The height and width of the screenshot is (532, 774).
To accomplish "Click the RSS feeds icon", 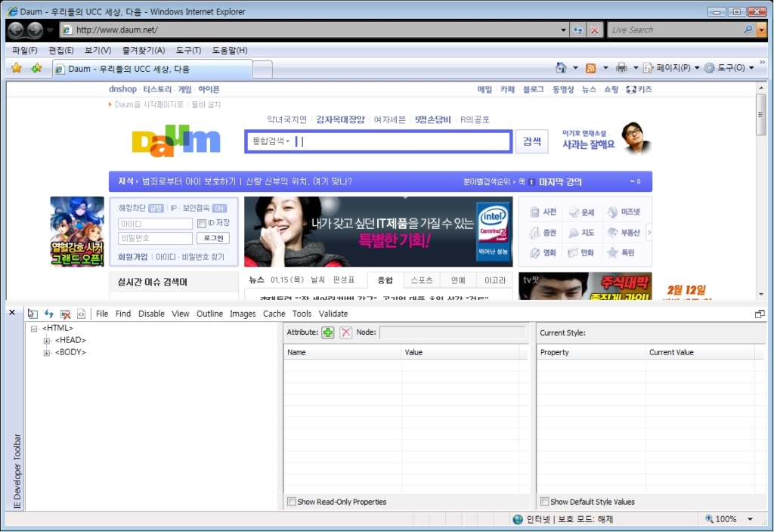I will (590, 68).
